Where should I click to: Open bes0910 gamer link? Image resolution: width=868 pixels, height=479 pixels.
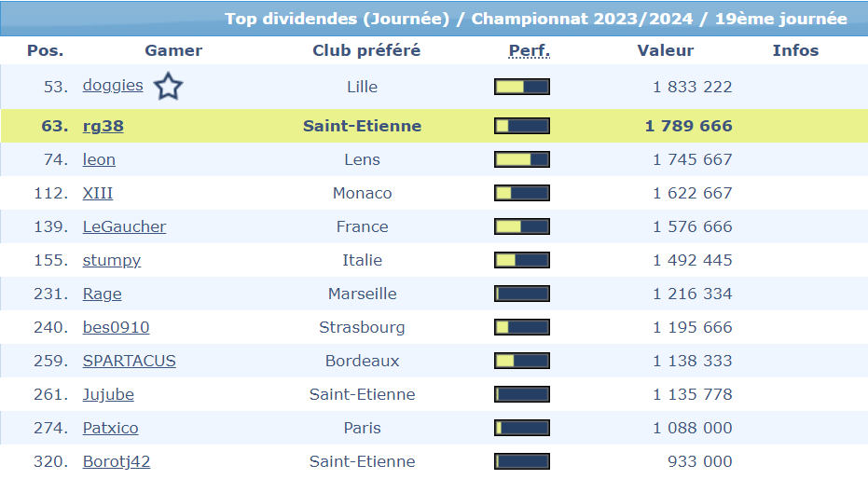(116, 327)
